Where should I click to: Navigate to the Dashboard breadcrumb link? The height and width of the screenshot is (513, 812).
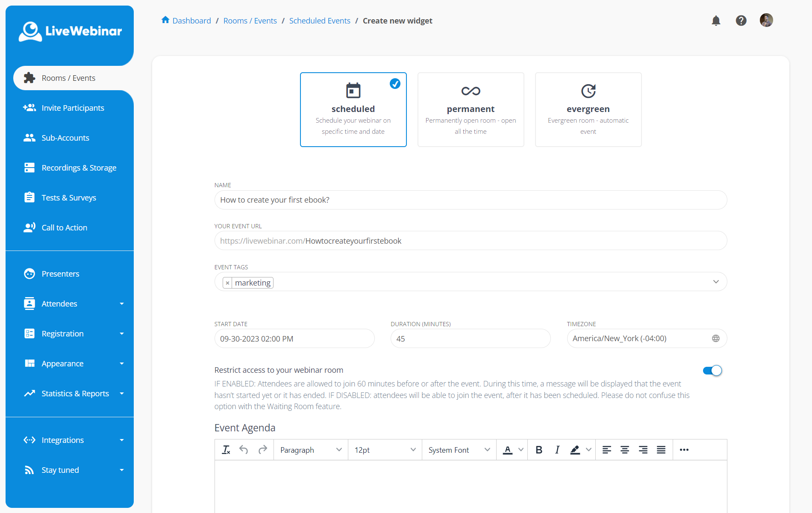(191, 21)
